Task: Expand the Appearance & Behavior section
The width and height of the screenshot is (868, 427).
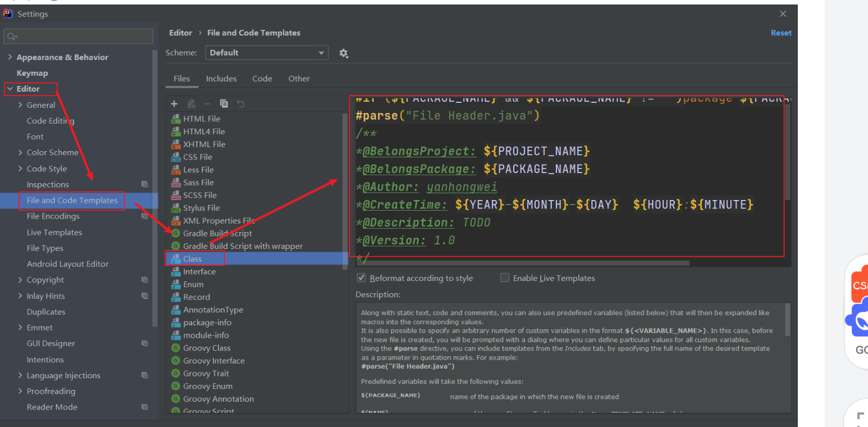Action: coord(10,57)
